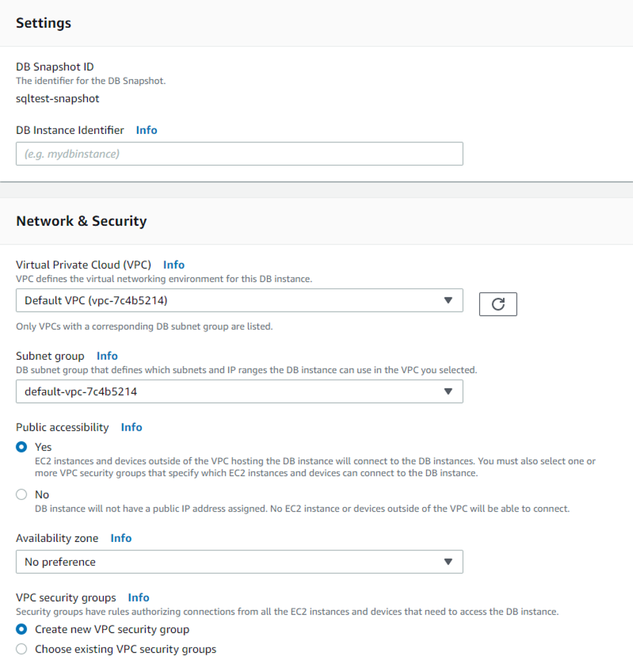Open Info link for Availability zone
Screen dimensions: 633x672
tap(121, 538)
